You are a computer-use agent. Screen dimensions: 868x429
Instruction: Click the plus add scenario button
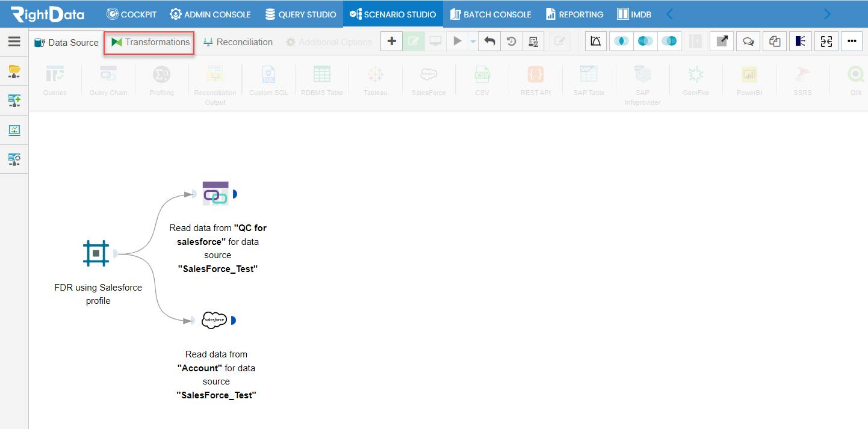click(x=391, y=42)
